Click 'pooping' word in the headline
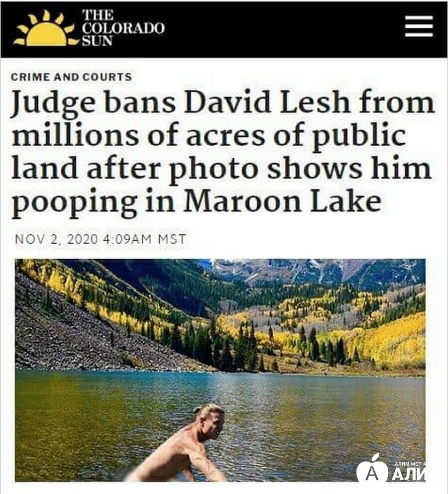448x494 pixels. coord(75,201)
